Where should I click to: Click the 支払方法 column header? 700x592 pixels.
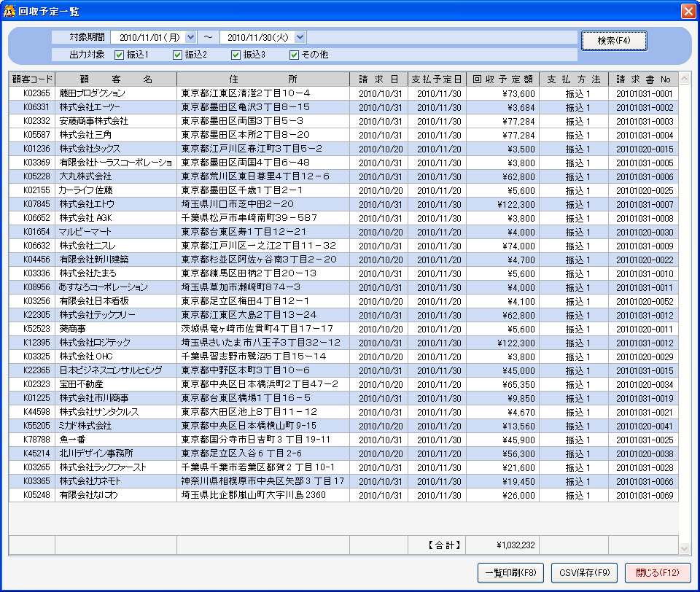pos(573,79)
